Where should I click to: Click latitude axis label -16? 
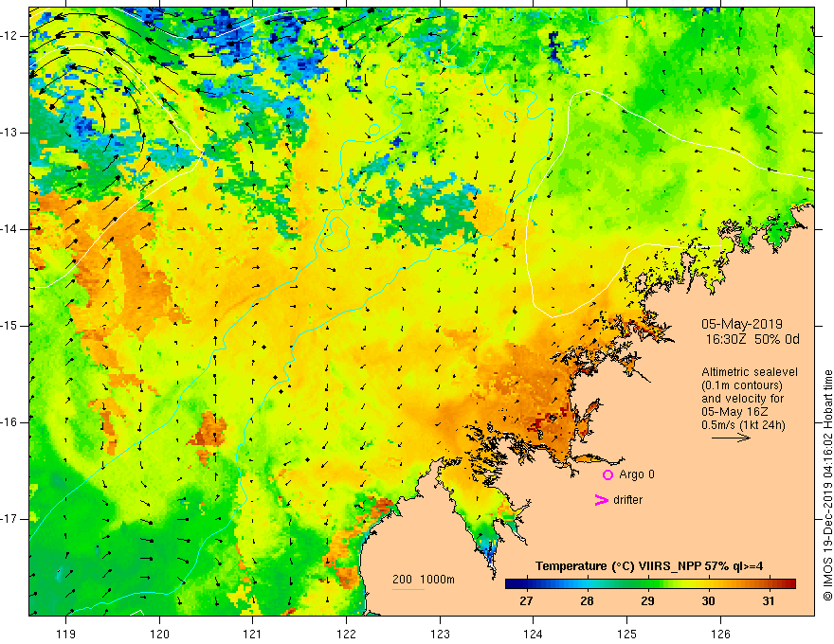coord(9,422)
